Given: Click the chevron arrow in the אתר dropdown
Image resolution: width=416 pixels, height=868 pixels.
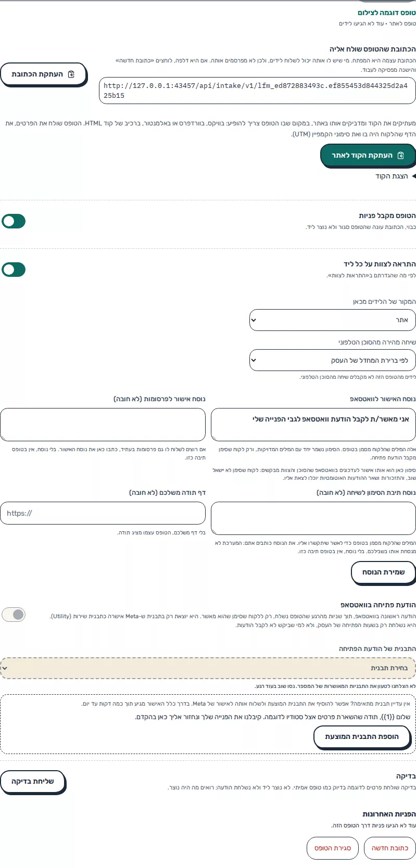Looking at the screenshot, I should [254, 320].
